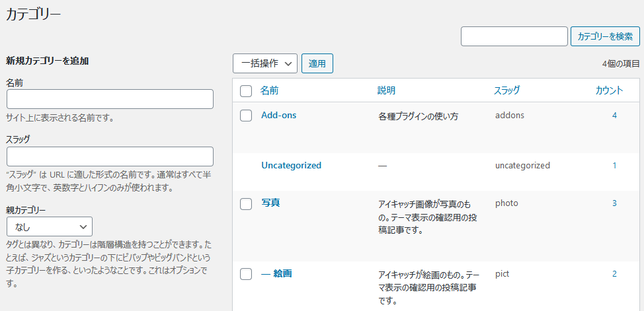Check the select-all checkbox in table header
This screenshot has height=311, width=644.
[x=245, y=91]
